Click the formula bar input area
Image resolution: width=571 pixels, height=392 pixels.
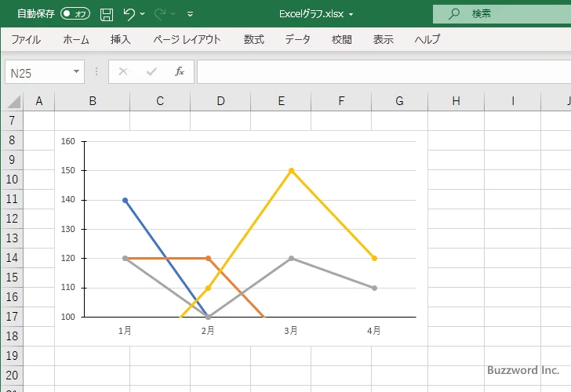(x=384, y=71)
